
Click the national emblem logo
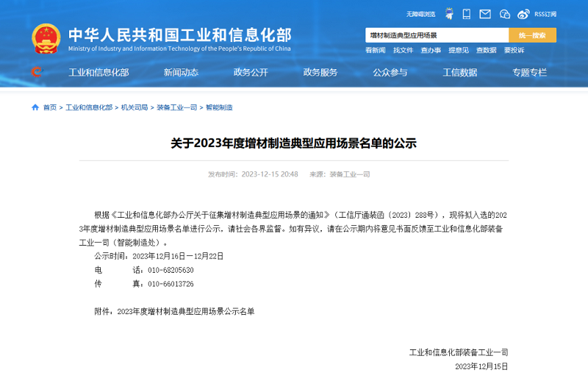46,38
